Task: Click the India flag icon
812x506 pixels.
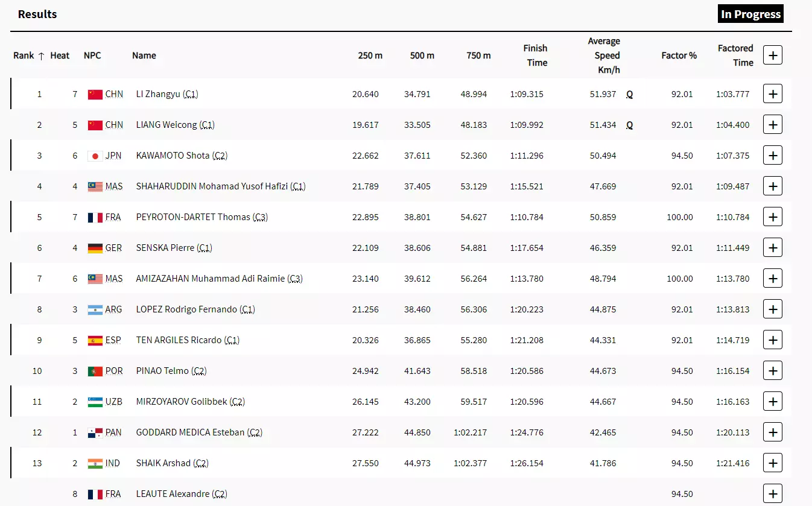Action: pos(95,463)
